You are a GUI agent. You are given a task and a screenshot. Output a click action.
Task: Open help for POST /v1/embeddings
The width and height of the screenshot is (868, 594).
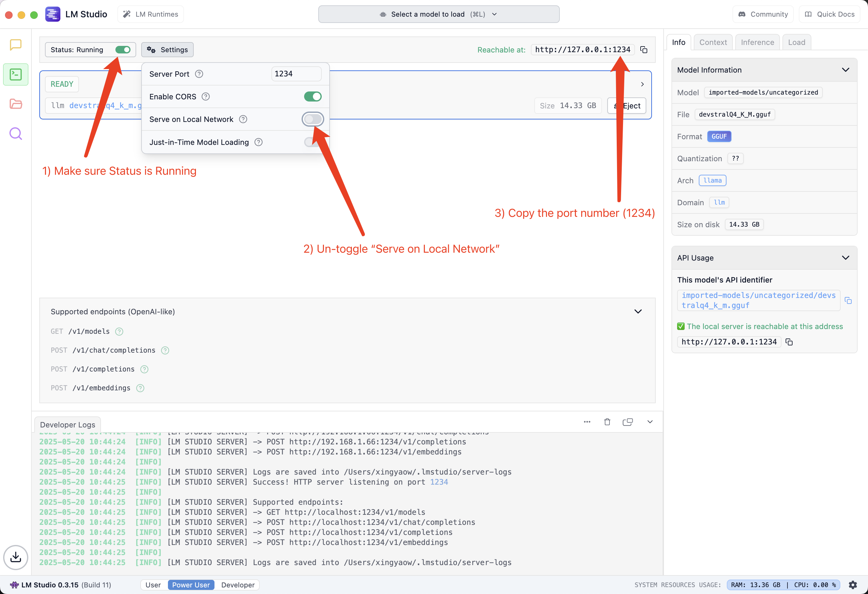click(x=140, y=388)
